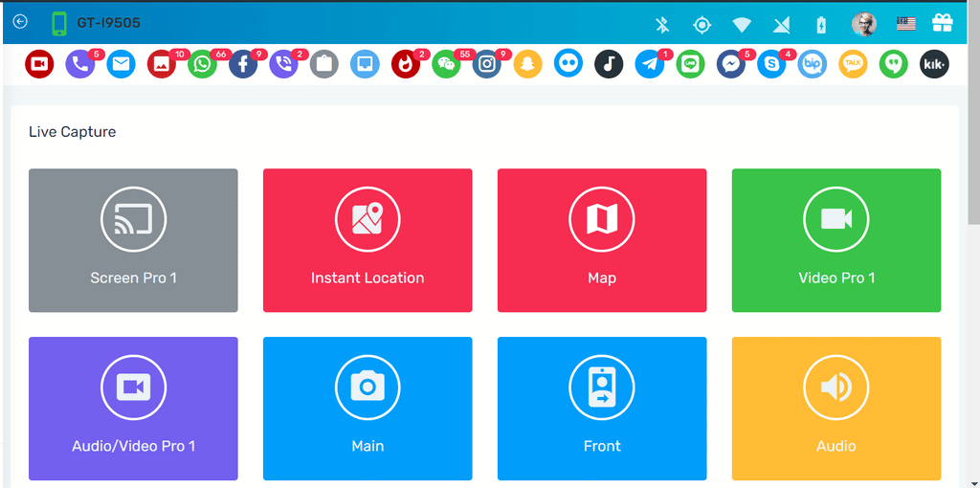Click the battery charging status icon
Screen dimensions: 980x488
click(821, 25)
